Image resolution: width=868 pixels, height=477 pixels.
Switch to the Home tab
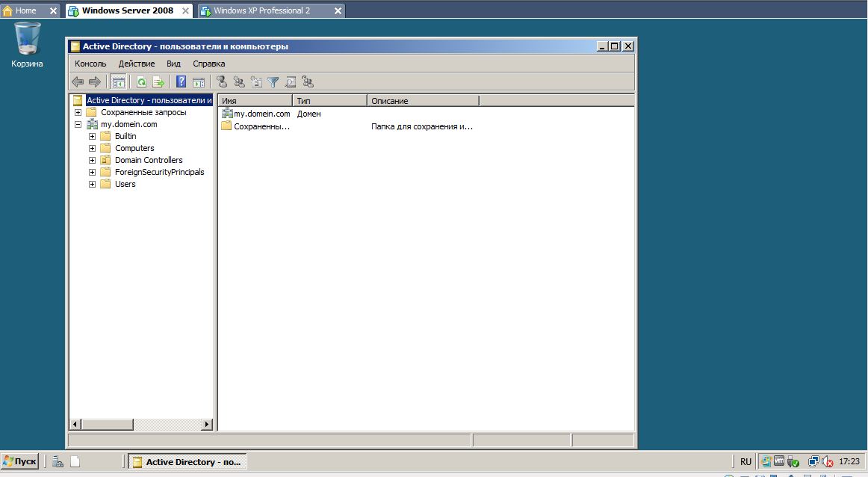[25, 10]
